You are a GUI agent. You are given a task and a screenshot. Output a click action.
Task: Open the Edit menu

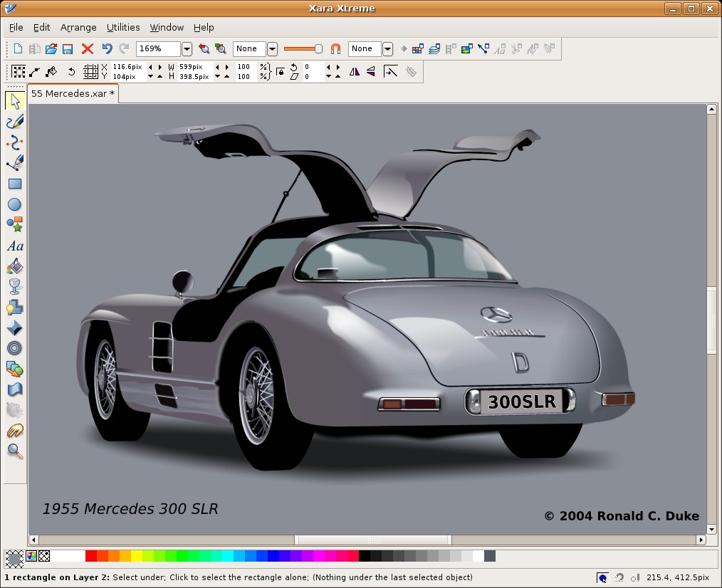pyautogui.click(x=41, y=28)
